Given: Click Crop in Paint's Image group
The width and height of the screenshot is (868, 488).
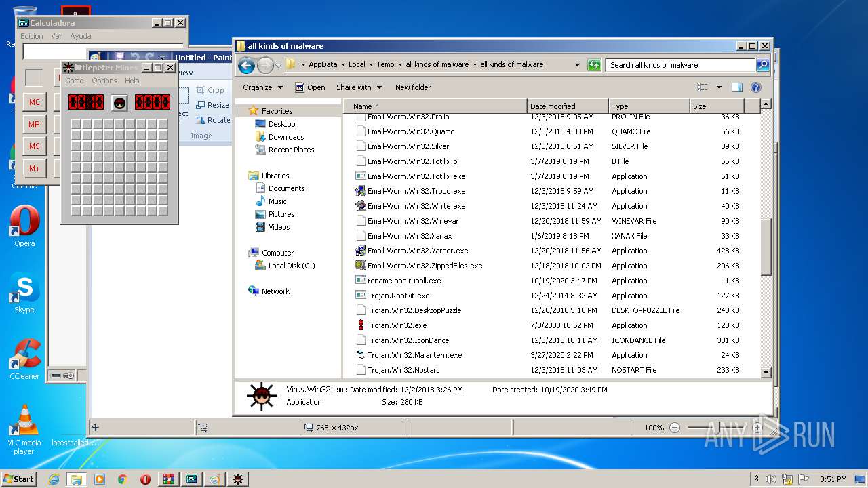Looking at the screenshot, I should (x=210, y=89).
